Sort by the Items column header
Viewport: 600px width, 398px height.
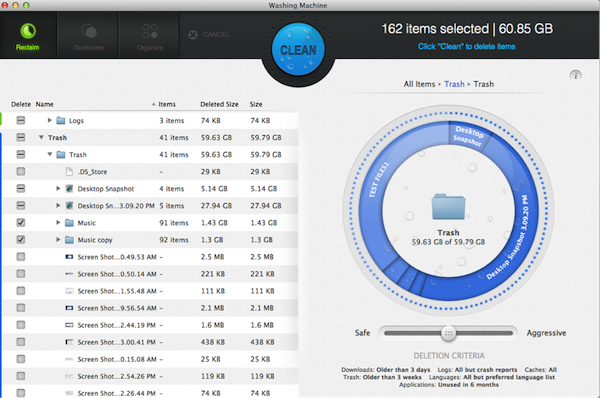[x=167, y=104]
